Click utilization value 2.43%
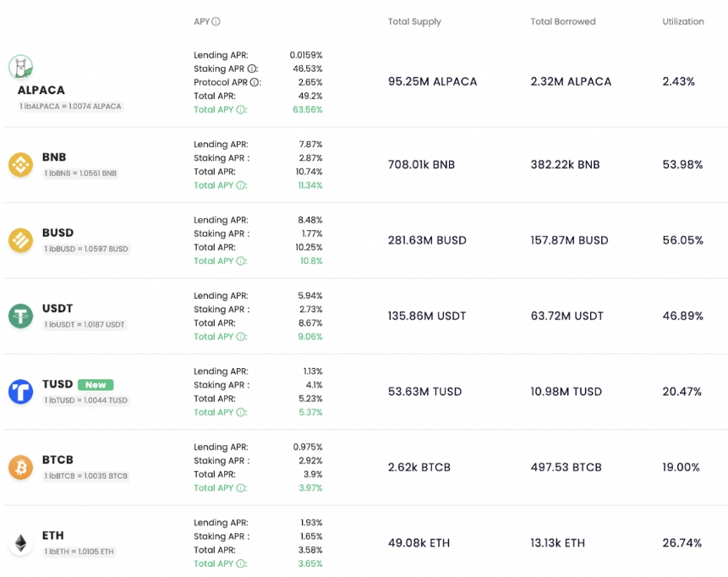The width and height of the screenshot is (728, 577). [x=679, y=82]
